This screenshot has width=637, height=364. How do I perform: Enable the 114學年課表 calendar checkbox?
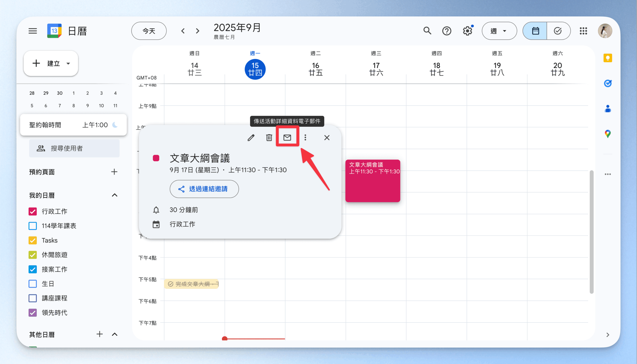33,226
